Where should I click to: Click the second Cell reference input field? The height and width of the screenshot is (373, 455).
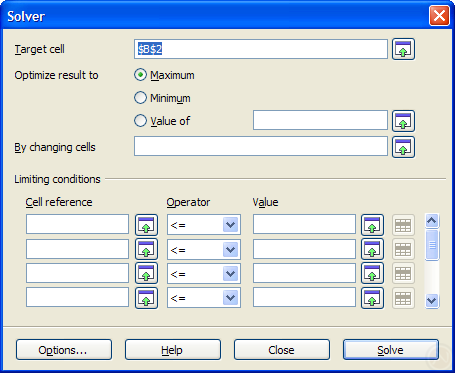(77, 249)
